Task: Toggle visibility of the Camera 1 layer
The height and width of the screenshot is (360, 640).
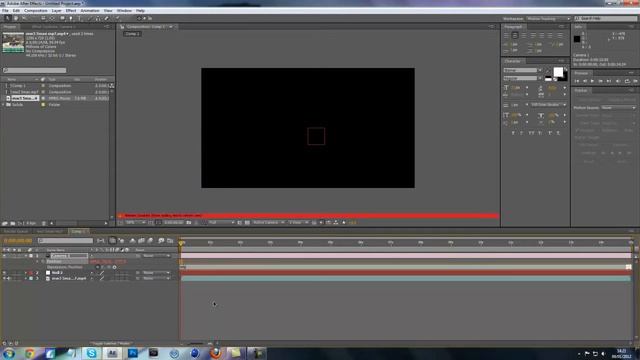Action: coord(4,256)
